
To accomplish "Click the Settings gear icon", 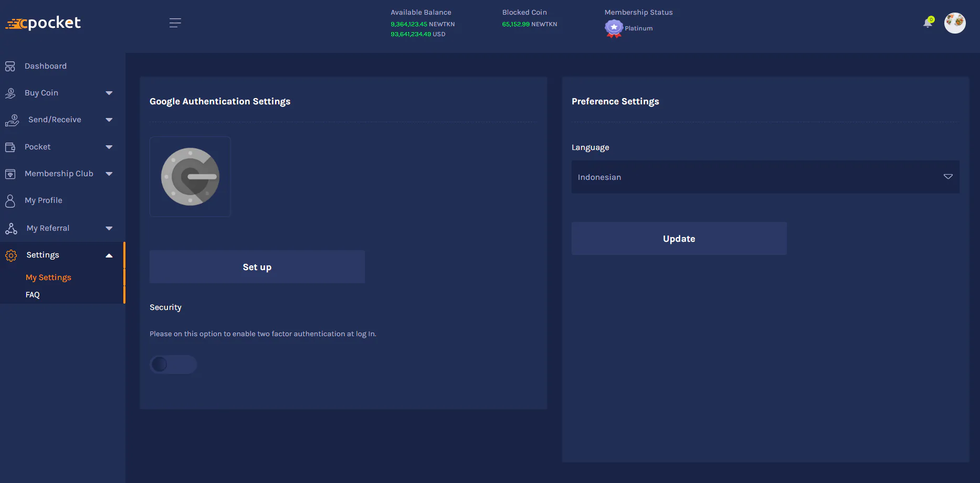I will [x=11, y=255].
